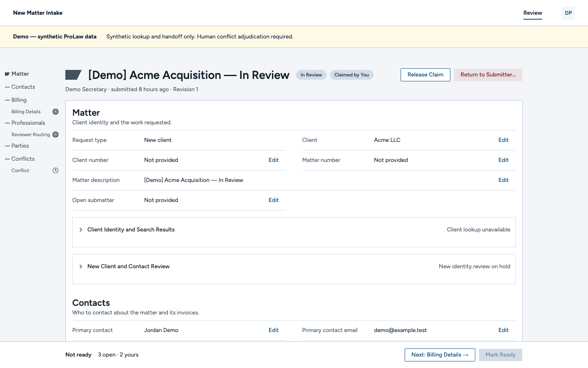
Task: Click the Release Claim button
Action: click(425, 75)
